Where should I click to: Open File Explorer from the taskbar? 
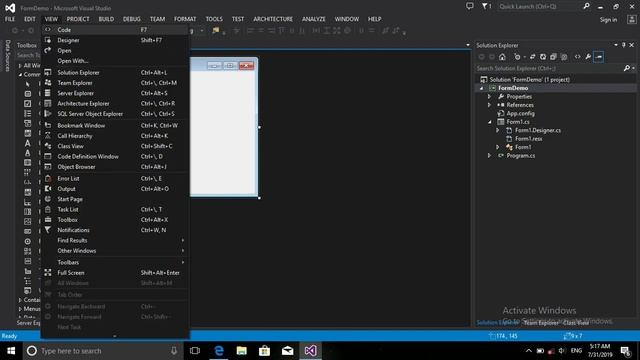coord(242,351)
